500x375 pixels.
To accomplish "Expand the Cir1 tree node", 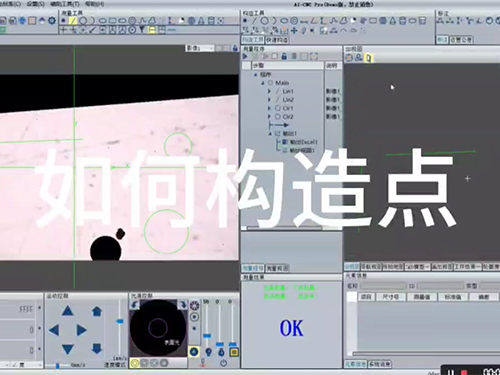I will (269, 108).
